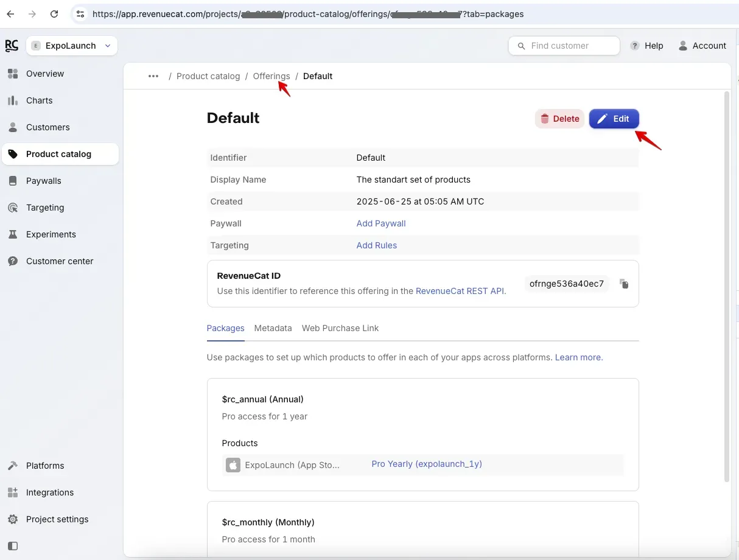The image size is (739, 560).
Task: Open Charts in the sidebar
Action: click(60, 100)
